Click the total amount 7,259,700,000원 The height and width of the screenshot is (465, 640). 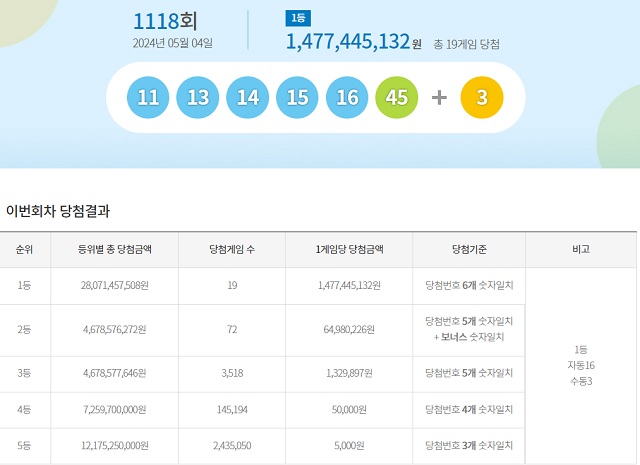coord(115,409)
